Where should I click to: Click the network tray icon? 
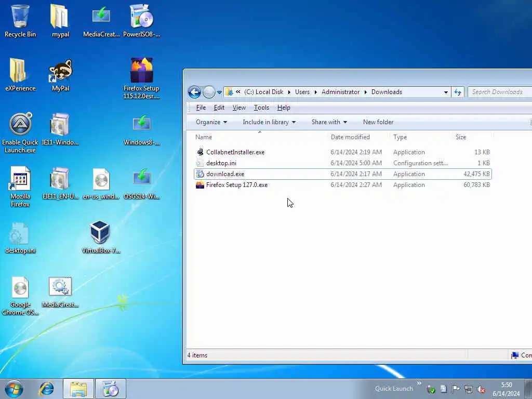coord(469,389)
